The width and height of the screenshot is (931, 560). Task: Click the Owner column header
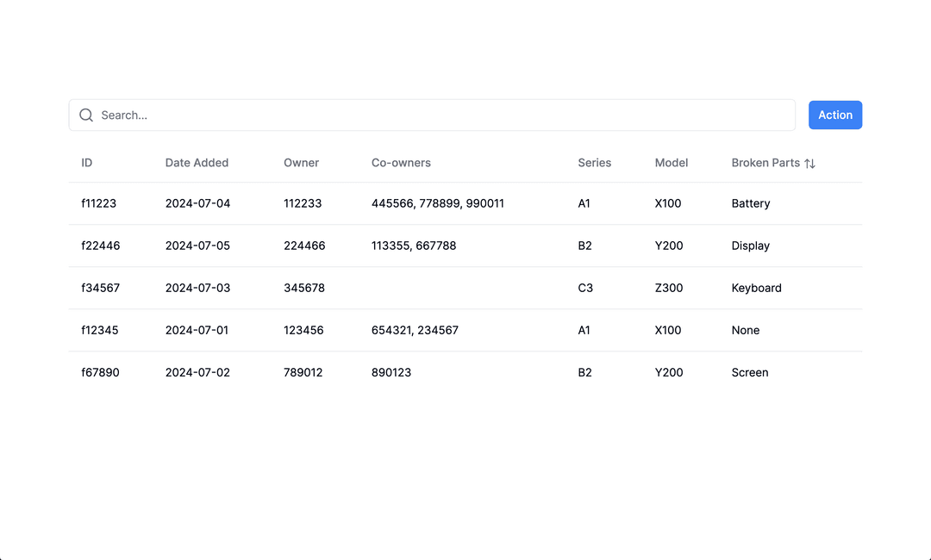pyautogui.click(x=301, y=163)
